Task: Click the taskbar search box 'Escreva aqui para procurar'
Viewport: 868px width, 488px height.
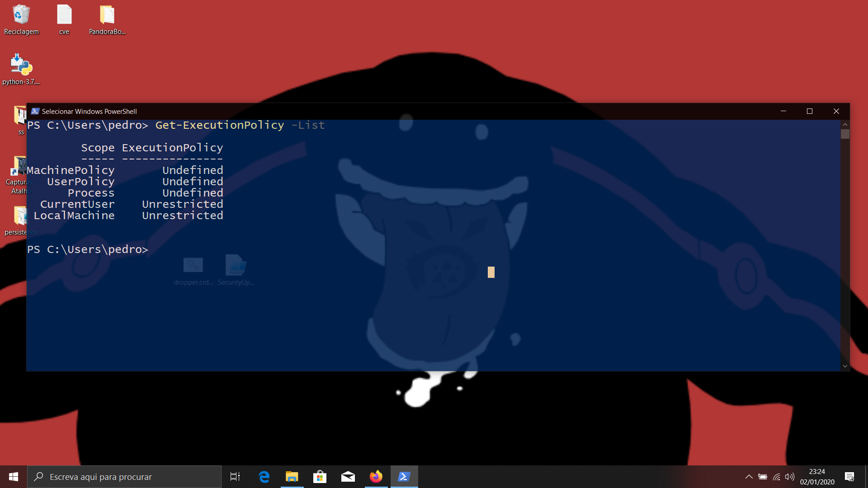Action: click(x=124, y=477)
